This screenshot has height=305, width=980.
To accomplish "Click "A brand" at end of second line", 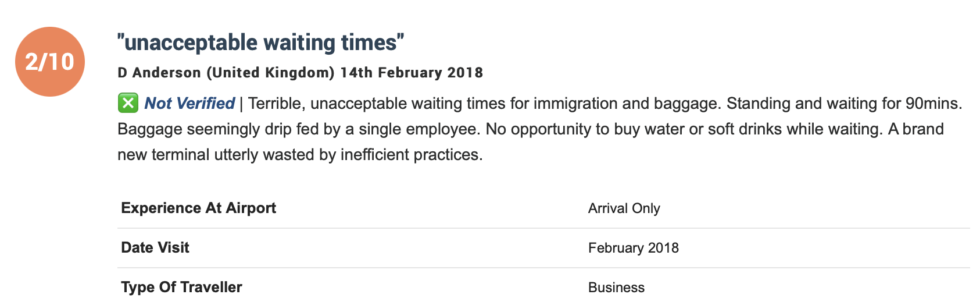I will click(915, 129).
